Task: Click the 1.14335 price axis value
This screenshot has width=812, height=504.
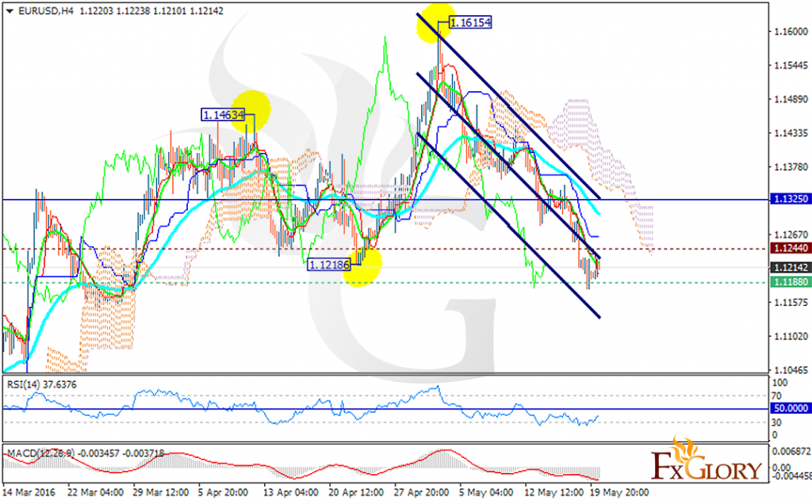Action: coord(791,133)
